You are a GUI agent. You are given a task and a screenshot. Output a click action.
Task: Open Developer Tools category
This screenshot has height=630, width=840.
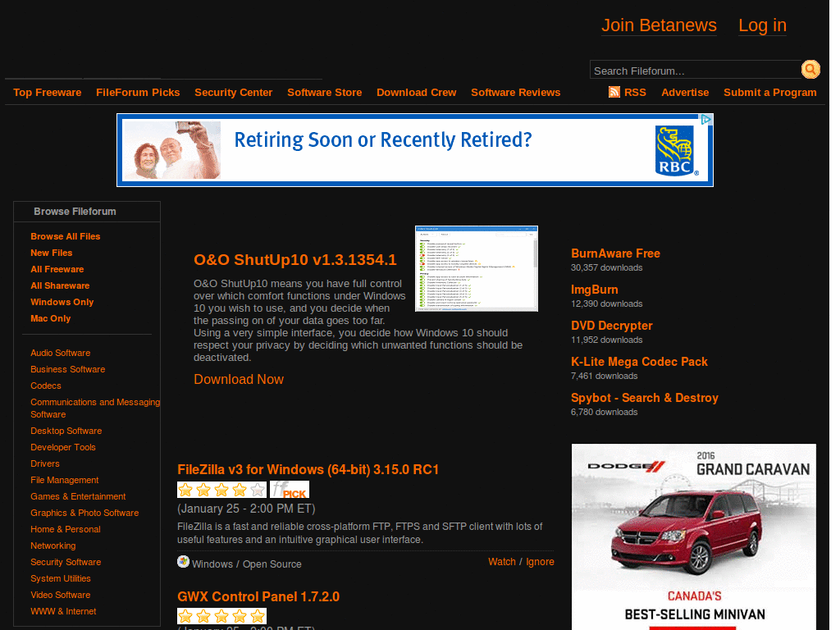(x=63, y=447)
